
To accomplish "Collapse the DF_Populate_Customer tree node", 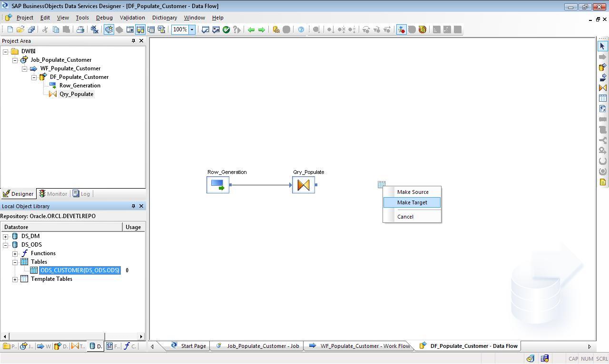I will 34,77.
